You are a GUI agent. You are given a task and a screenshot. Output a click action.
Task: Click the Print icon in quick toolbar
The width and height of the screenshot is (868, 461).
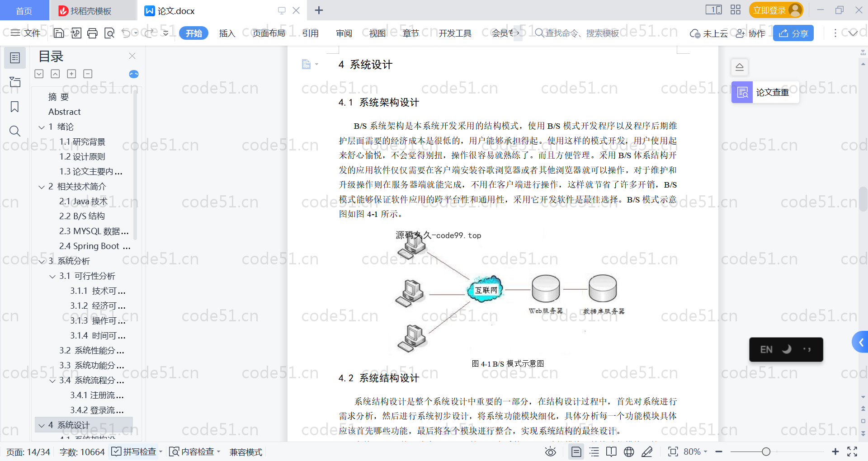tap(92, 33)
